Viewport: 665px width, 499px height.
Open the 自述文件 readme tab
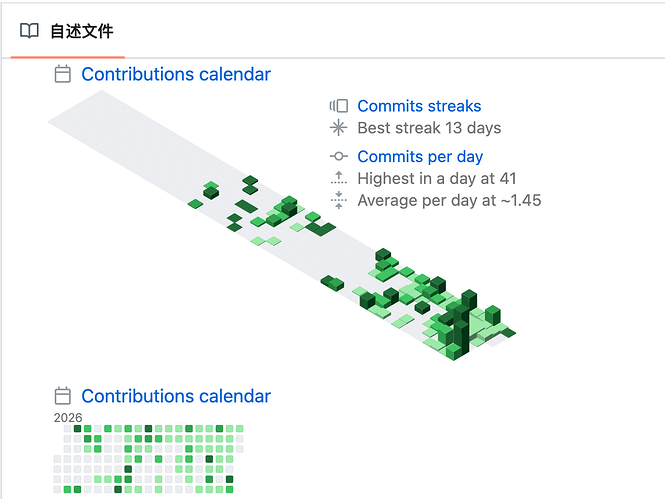[x=68, y=31]
